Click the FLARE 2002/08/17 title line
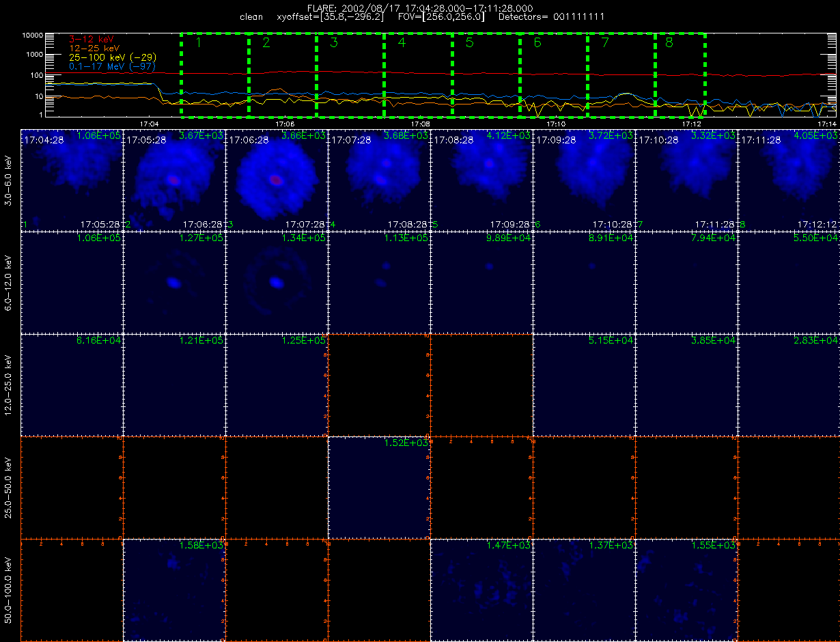 coord(420,8)
